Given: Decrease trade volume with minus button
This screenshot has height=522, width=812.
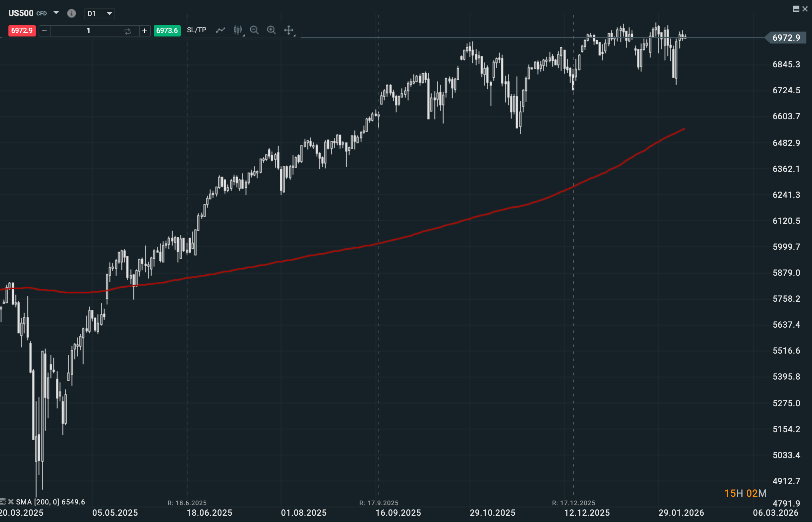Looking at the screenshot, I should [x=44, y=31].
